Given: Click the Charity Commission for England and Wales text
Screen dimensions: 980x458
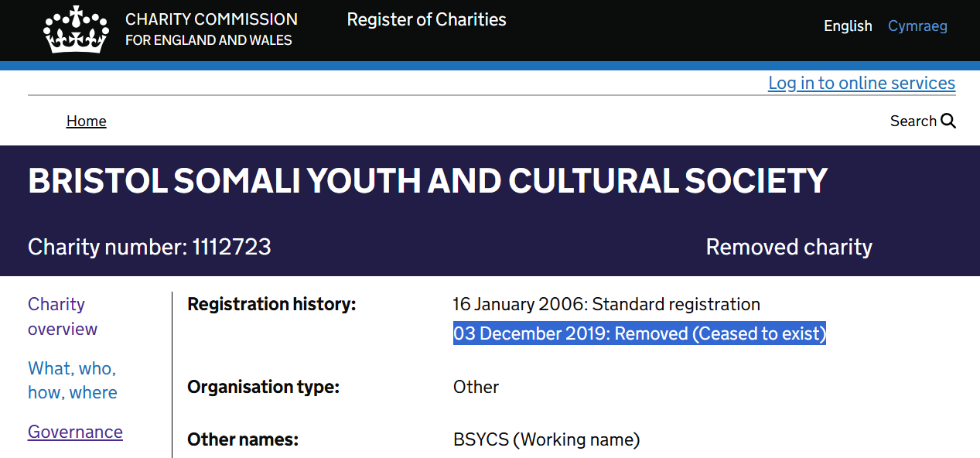Looking at the screenshot, I should pos(210,29).
